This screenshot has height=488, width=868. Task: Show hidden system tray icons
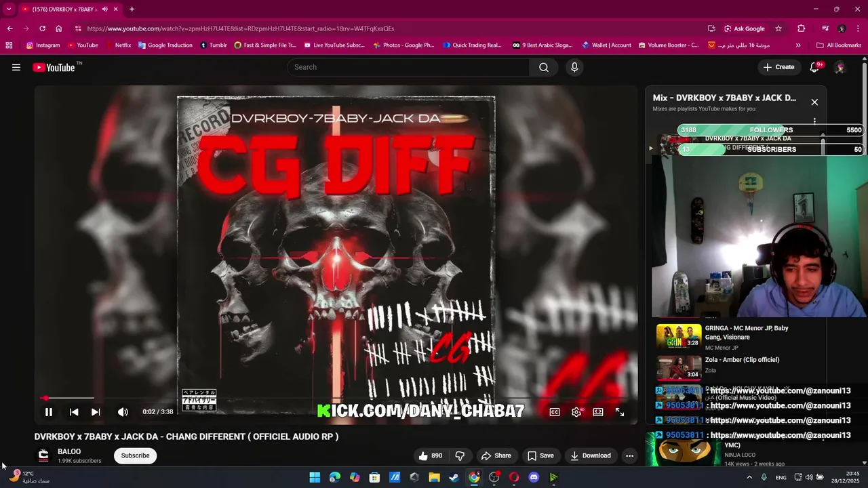749,477
